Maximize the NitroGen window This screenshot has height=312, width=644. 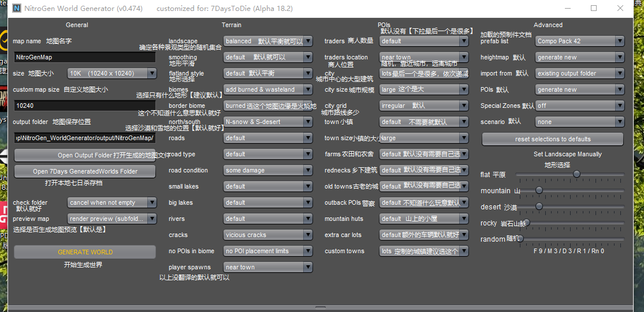coord(594,8)
